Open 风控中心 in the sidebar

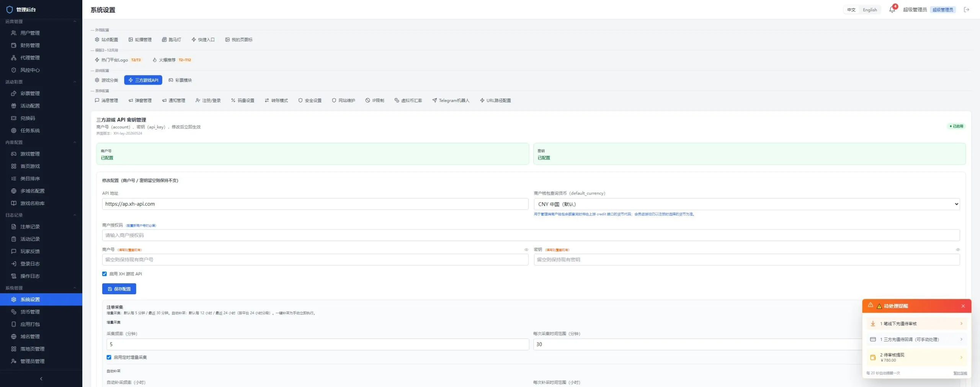coord(41,70)
